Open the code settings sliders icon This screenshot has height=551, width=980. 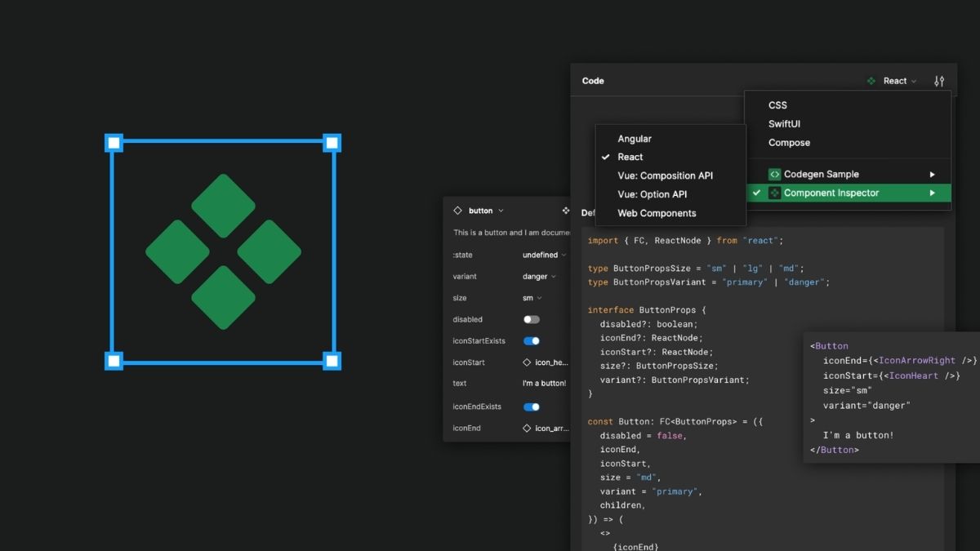click(939, 81)
